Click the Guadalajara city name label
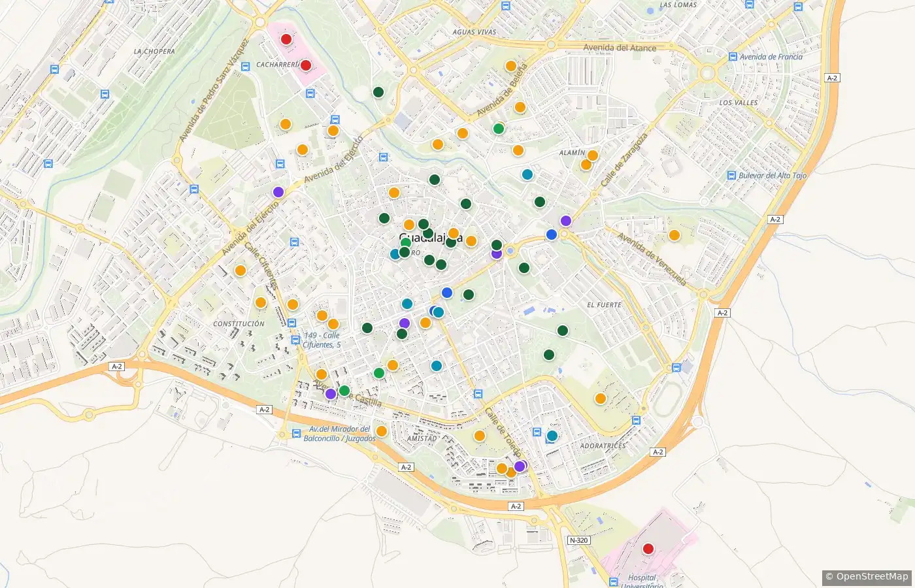Image resolution: width=915 pixels, height=588 pixels. [431, 238]
